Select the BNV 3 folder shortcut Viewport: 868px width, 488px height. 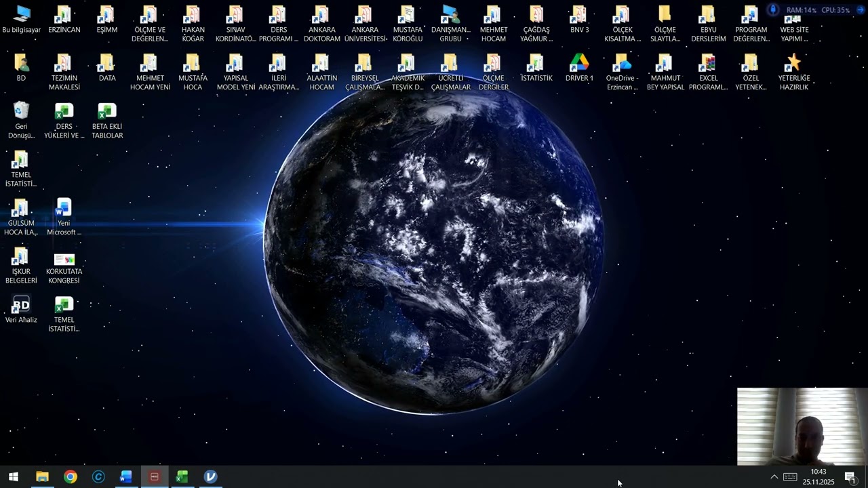[x=580, y=20]
